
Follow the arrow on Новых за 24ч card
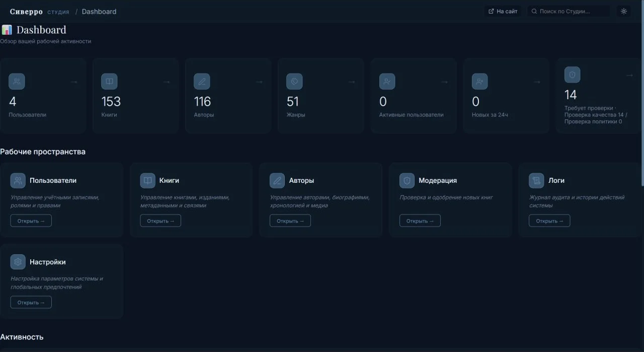[537, 82]
